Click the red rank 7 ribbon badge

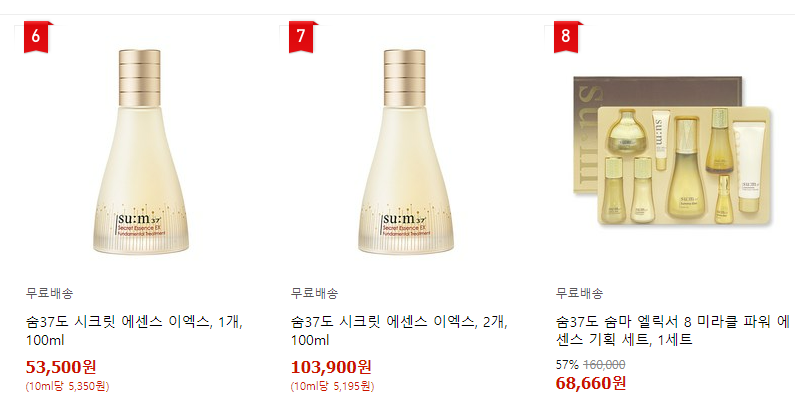pos(301,37)
